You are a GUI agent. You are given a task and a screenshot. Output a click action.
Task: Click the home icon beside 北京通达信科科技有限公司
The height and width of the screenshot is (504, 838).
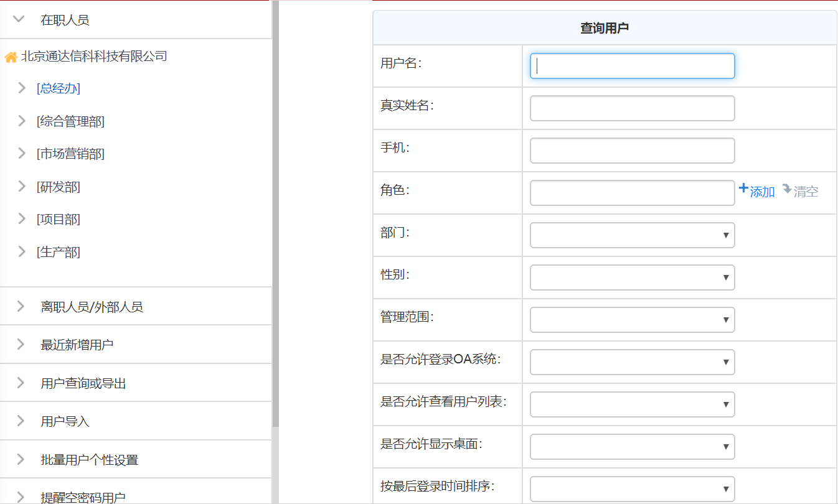click(11, 57)
